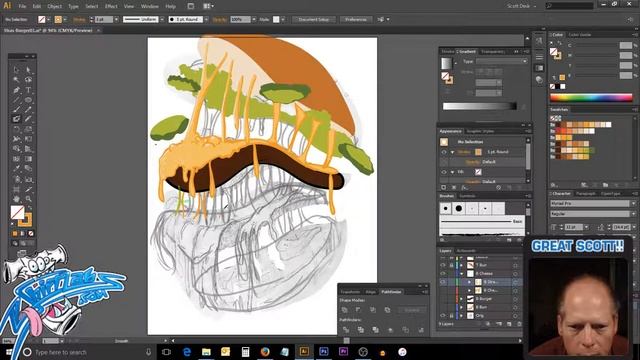Toggle lock on Orig layer
The image size is (640, 360).
[x=451, y=316]
